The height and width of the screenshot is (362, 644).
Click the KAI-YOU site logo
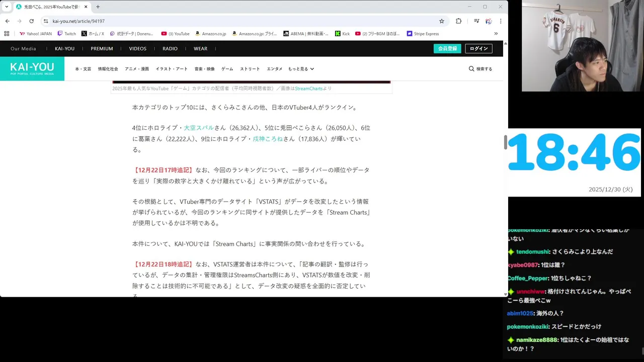click(x=32, y=68)
